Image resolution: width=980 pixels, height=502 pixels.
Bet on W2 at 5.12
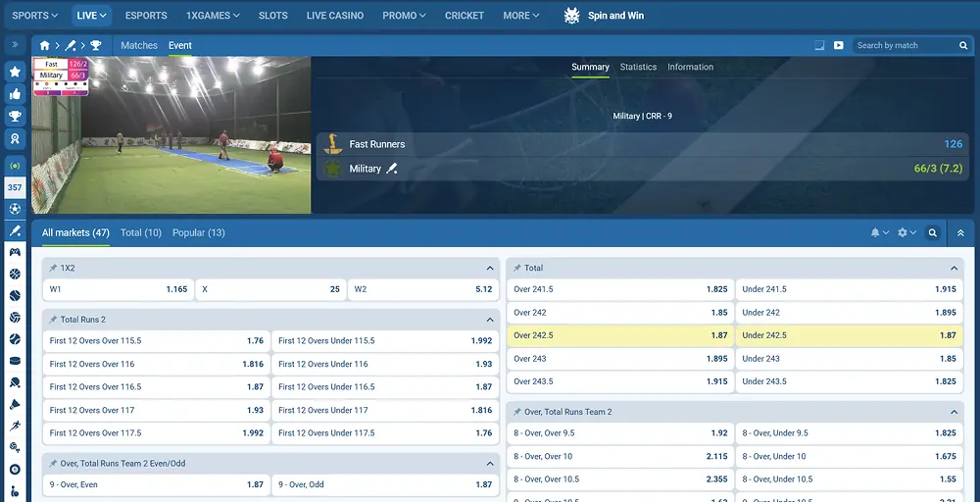click(423, 289)
